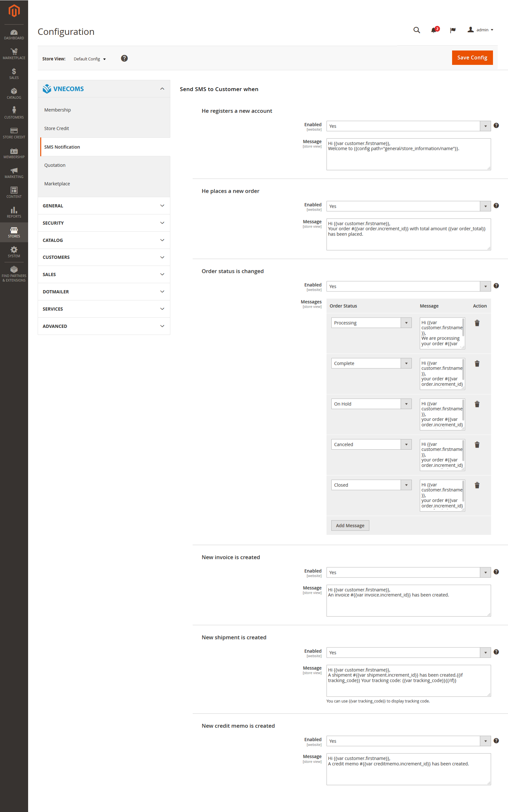Viewport: 508px width, 812px height.
Task: Click the Store View help icon
Action: pyautogui.click(x=124, y=58)
